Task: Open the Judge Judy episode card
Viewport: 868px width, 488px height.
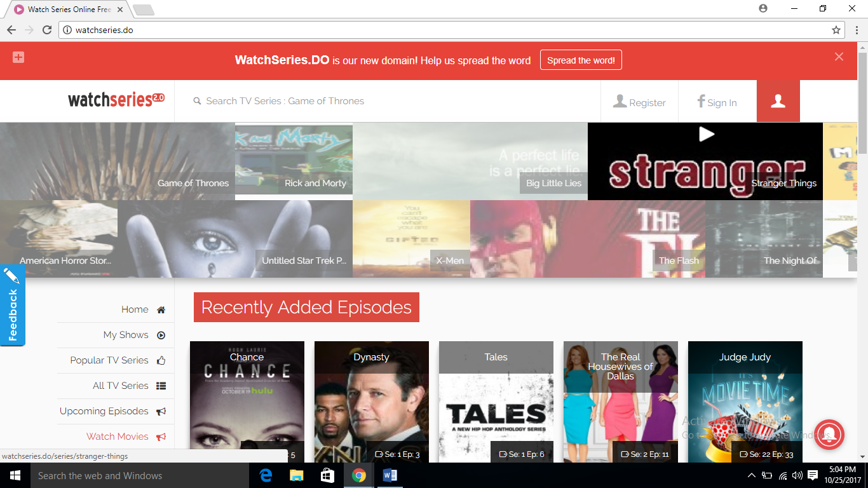Action: point(745,402)
